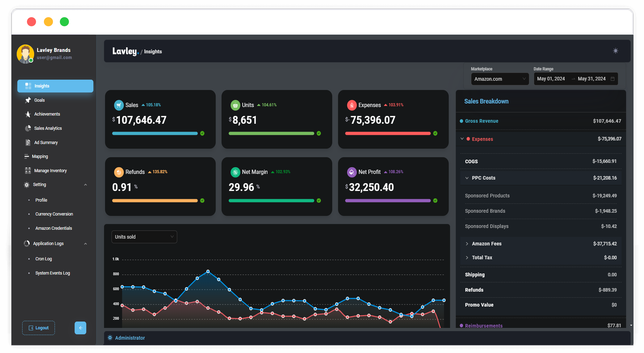
Task: Click the Sales cart icon
Action: click(119, 105)
